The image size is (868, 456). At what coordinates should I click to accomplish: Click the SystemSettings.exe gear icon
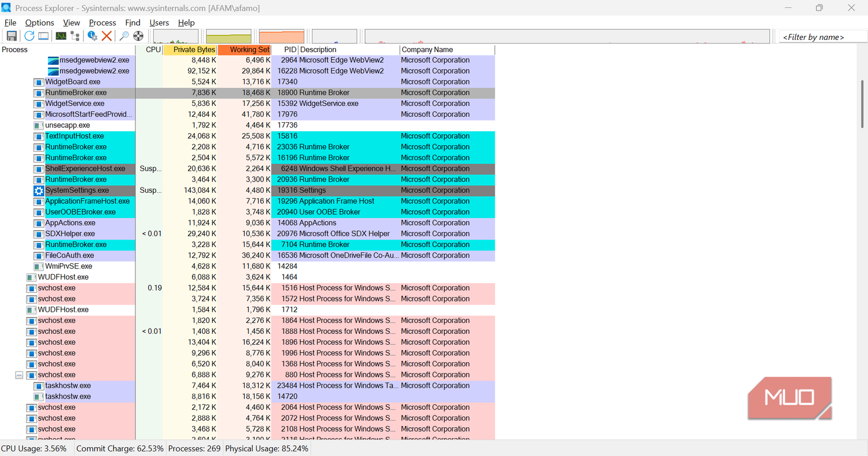(x=39, y=190)
